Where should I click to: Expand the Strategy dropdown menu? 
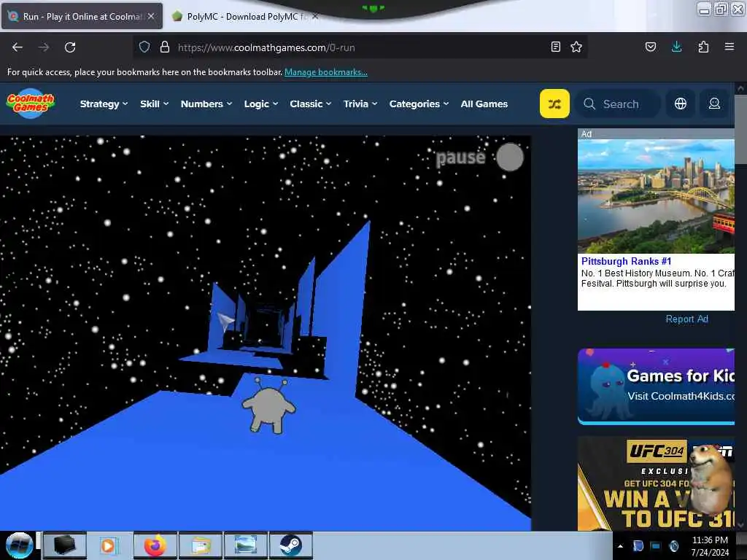[x=104, y=104]
